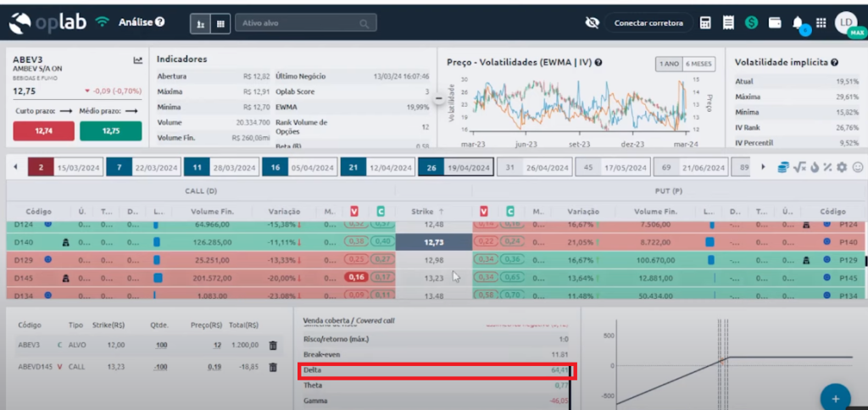Toggle hide values eye icon
868x410 pixels.
click(x=592, y=23)
